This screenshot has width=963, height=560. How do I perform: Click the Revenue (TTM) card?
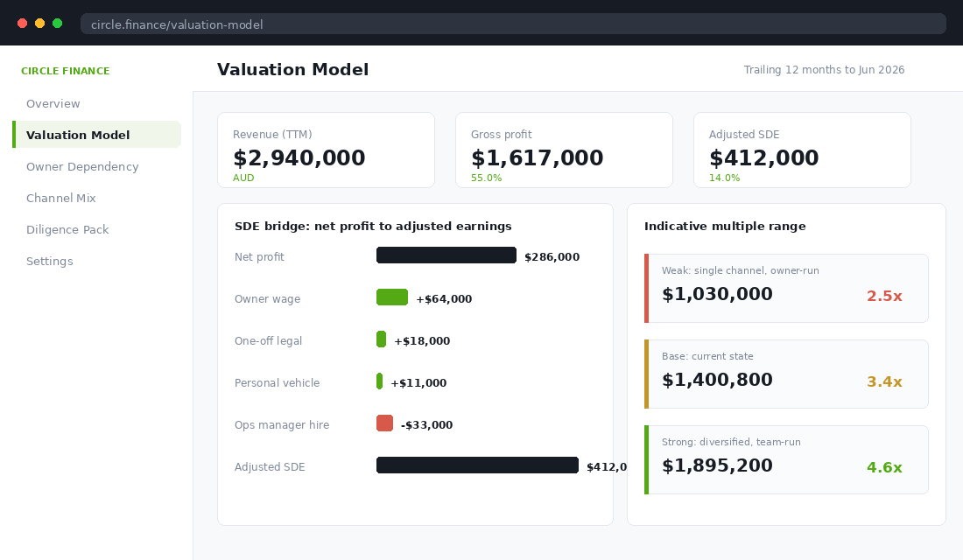327,150
